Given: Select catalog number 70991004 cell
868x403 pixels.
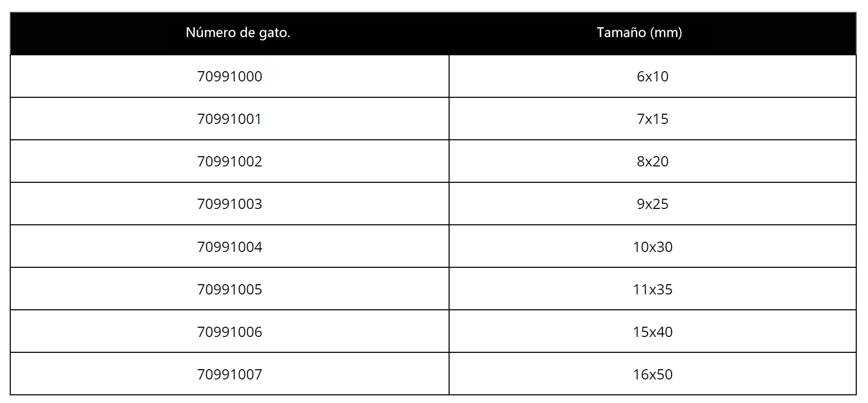Looking at the screenshot, I should 229,246.
